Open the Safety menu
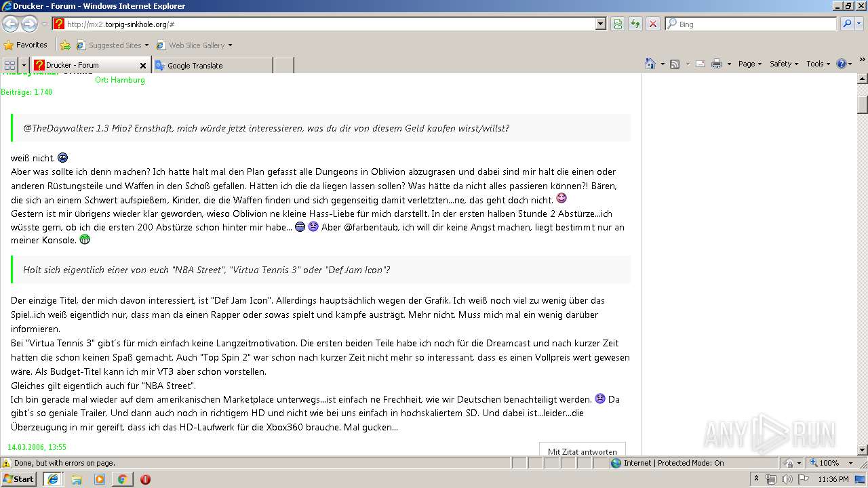Screen dimensions: 868x488 tap(784, 64)
